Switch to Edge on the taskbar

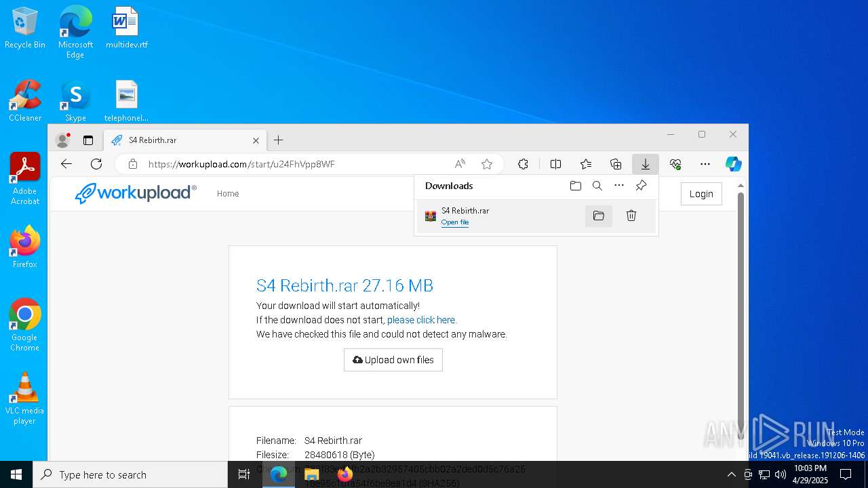[x=279, y=474]
